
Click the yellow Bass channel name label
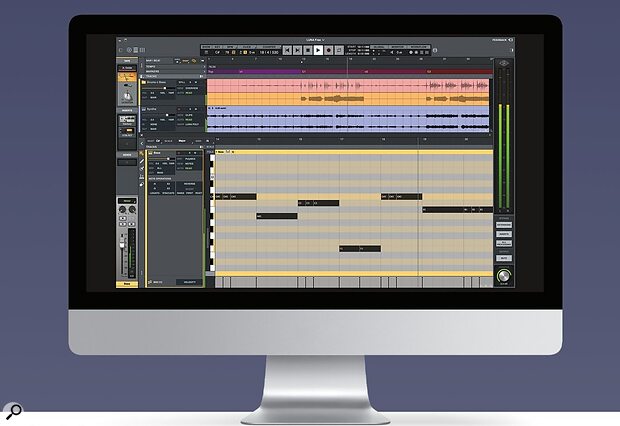tap(127, 284)
